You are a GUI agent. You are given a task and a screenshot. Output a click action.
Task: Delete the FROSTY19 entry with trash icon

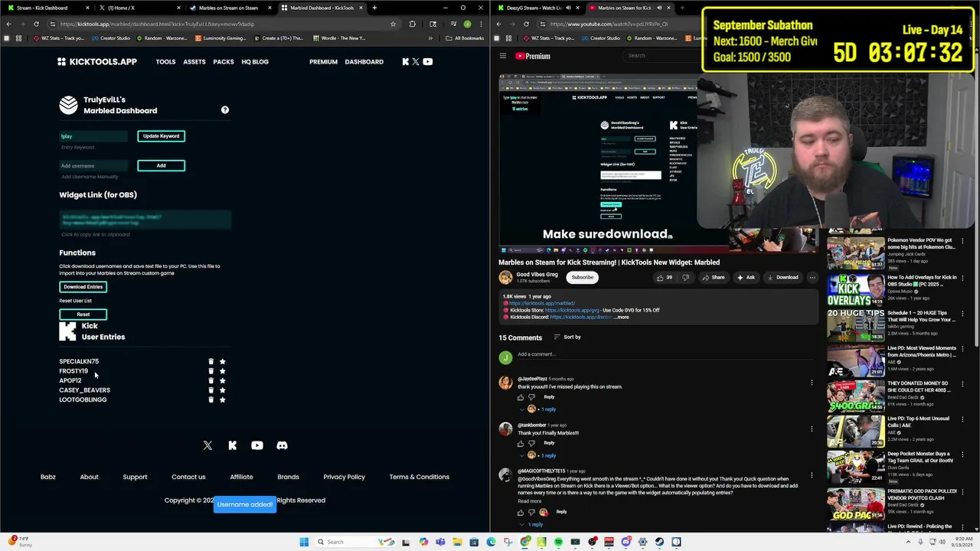[211, 371]
